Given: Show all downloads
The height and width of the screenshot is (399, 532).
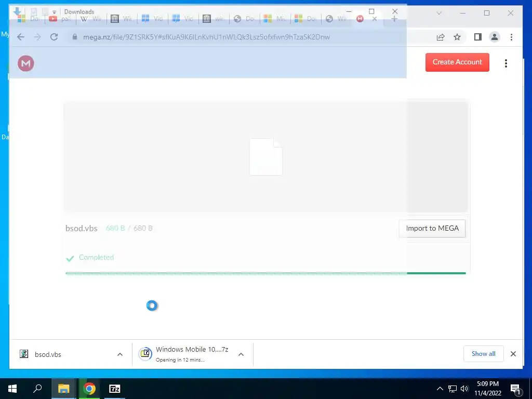Looking at the screenshot, I should [x=483, y=354].
